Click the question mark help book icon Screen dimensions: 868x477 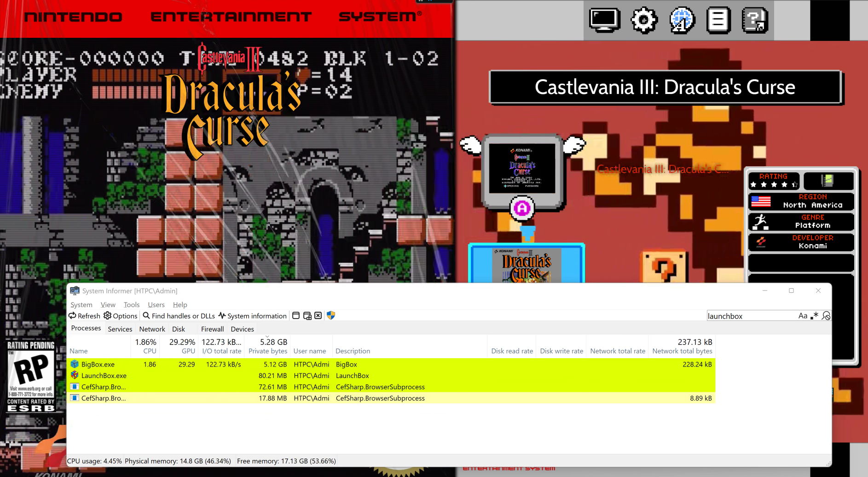click(755, 20)
